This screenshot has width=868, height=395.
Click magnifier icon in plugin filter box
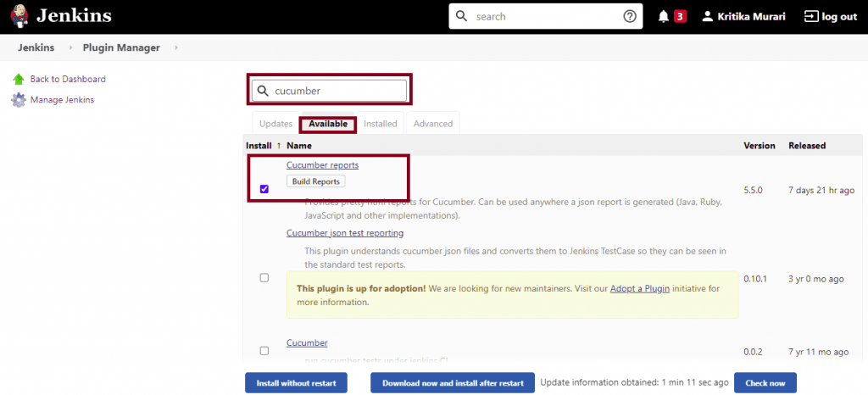click(263, 91)
